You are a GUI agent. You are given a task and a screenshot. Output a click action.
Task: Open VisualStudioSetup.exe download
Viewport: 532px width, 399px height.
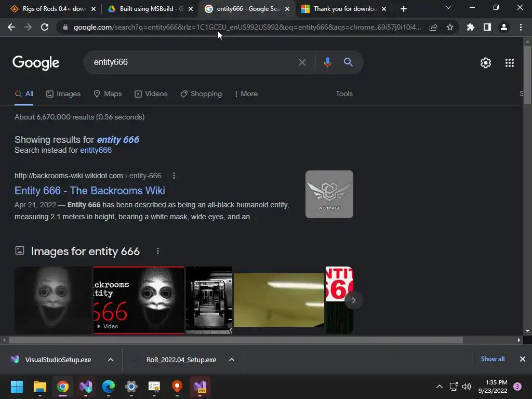51,360
